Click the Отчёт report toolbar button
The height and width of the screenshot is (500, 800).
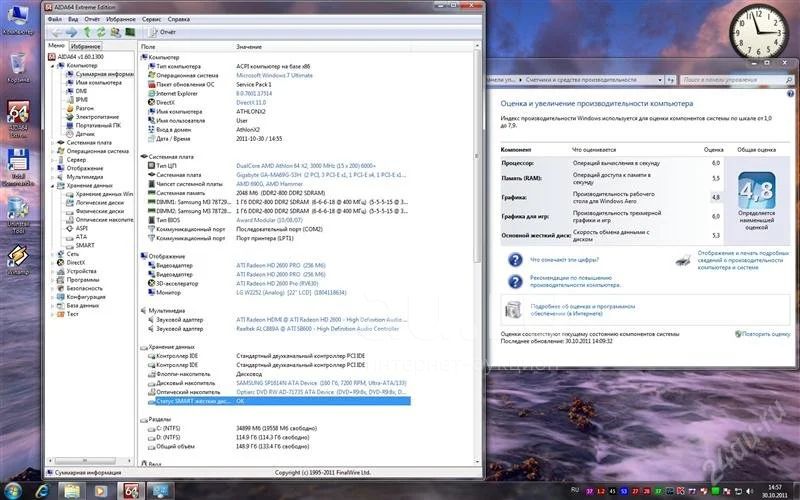tap(162, 32)
